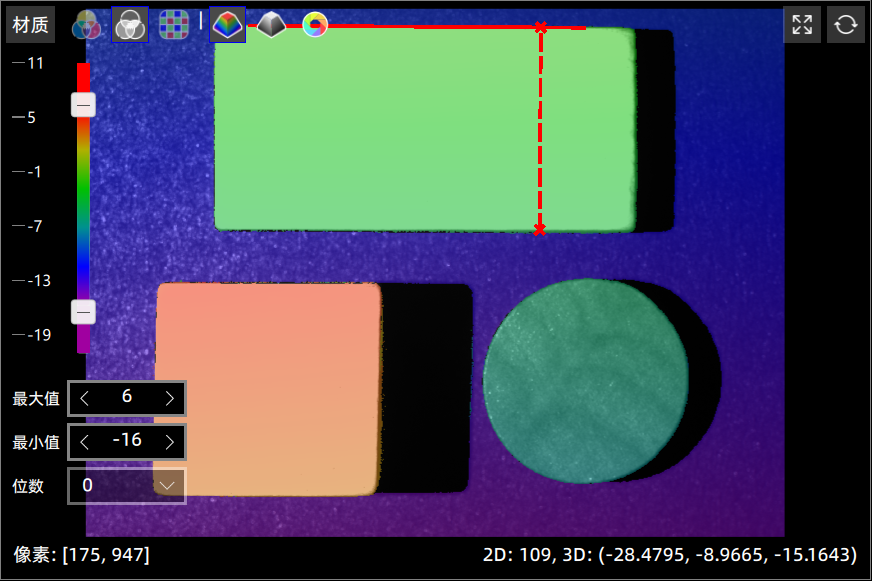Image resolution: width=872 pixels, height=581 pixels.
Task: Expand the 位数 dropdown list
Action: coord(167,486)
